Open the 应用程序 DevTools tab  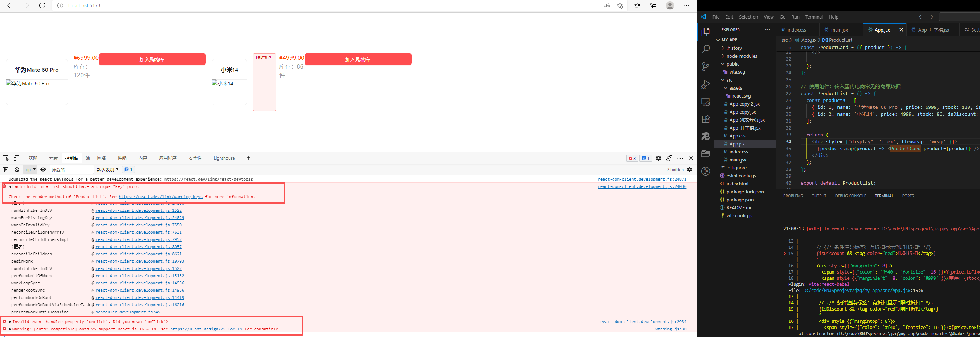click(x=168, y=158)
